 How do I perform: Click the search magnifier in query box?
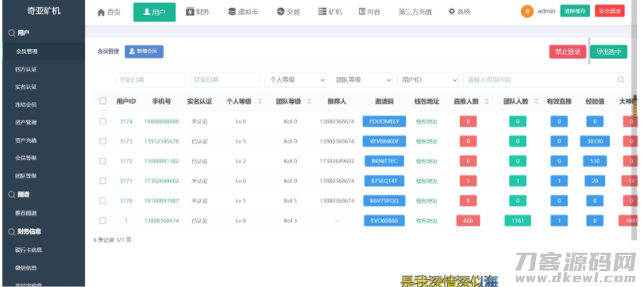point(621,80)
